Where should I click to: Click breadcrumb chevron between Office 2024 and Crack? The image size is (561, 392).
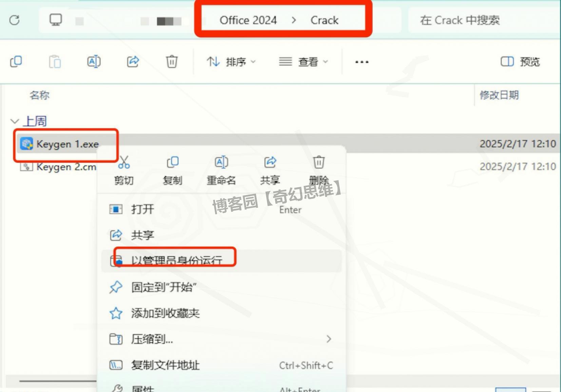(x=294, y=20)
